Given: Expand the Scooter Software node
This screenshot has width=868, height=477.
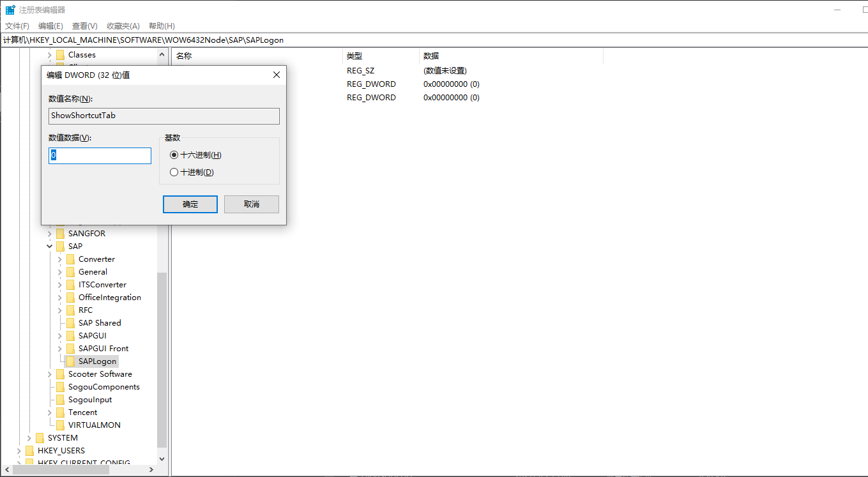Looking at the screenshot, I should pyautogui.click(x=49, y=374).
